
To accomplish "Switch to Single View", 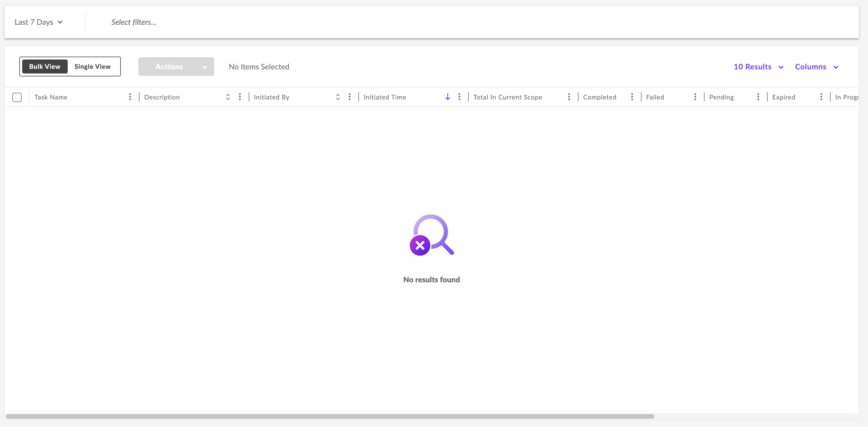I will click(92, 67).
